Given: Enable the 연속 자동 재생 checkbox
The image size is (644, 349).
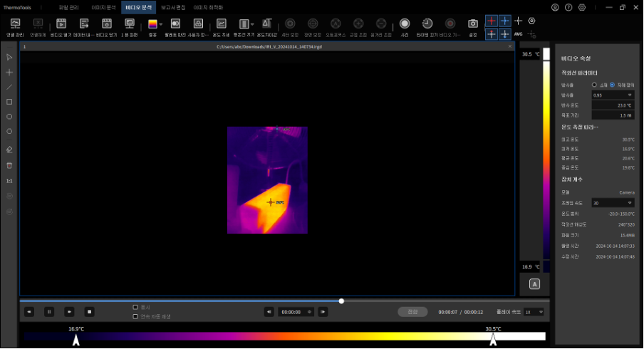Looking at the screenshot, I should 135,316.
